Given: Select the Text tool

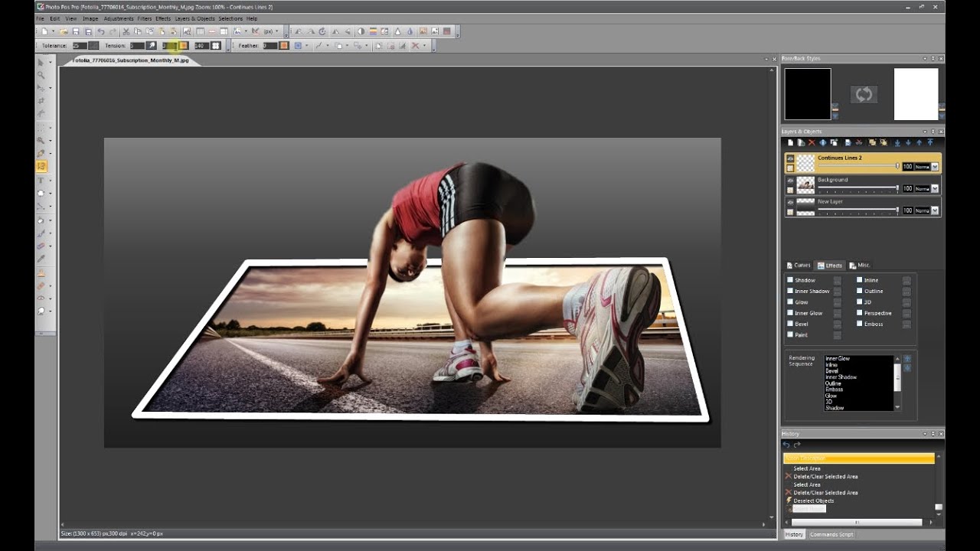Looking at the screenshot, I should 41,180.
